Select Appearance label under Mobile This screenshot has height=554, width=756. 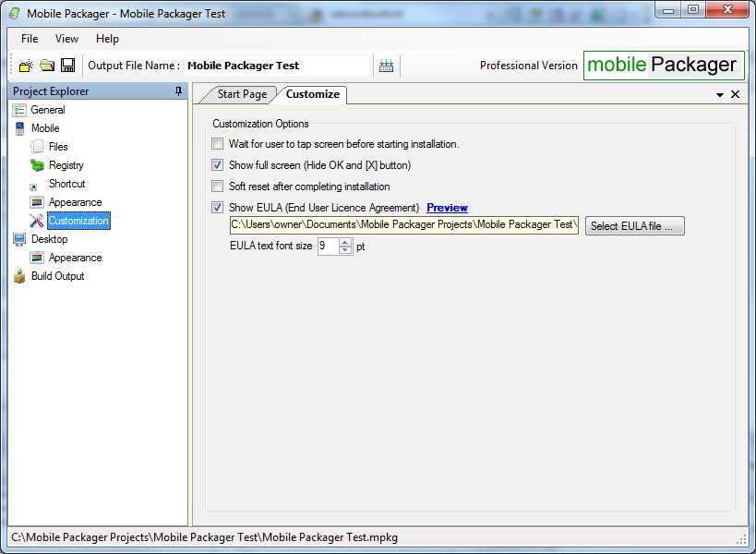tap(75, 202)
